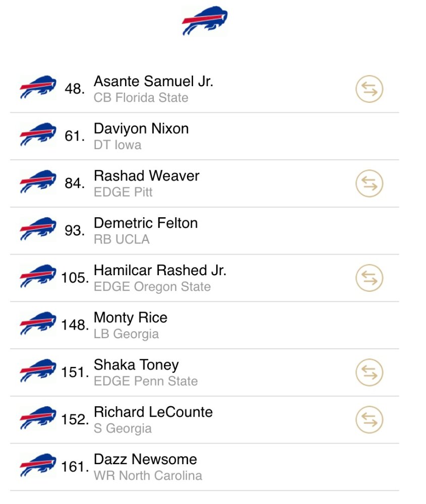This screenshot has width=426, height=504.
Task: Click Bills logo beside pick 61
Action: pos(38,135)
